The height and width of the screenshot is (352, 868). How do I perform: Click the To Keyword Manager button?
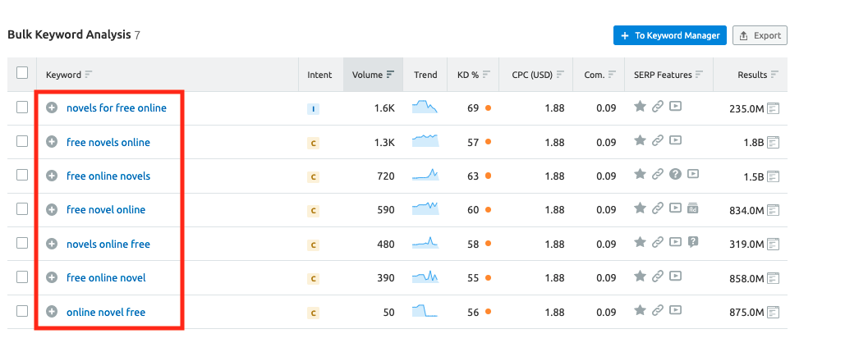coord(669,35)
